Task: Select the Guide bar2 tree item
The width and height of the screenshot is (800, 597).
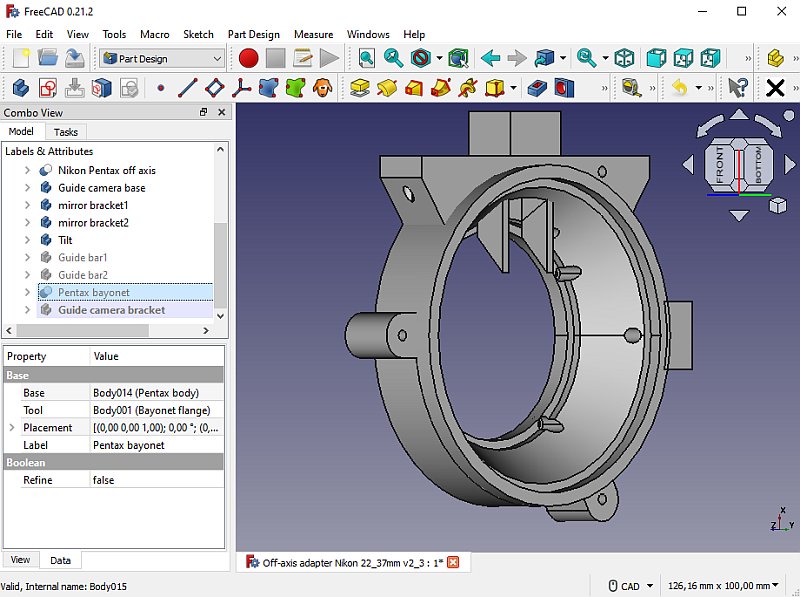Action: [83, 275]
